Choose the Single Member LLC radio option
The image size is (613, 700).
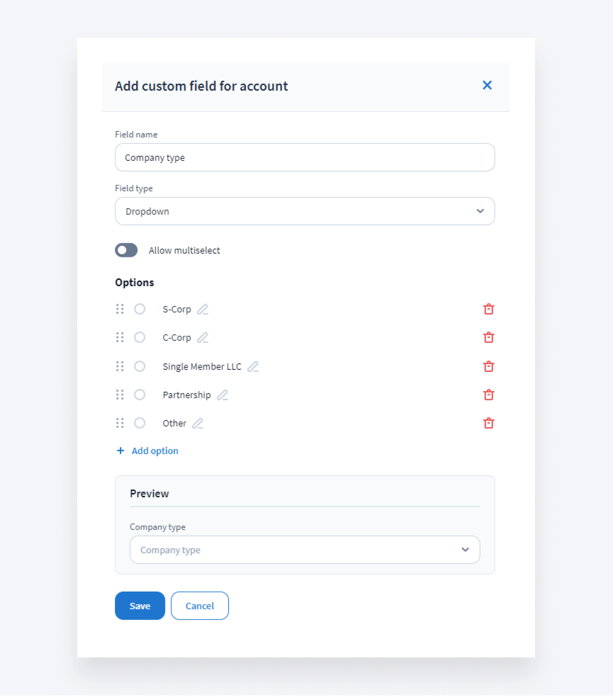coord(139,367)
